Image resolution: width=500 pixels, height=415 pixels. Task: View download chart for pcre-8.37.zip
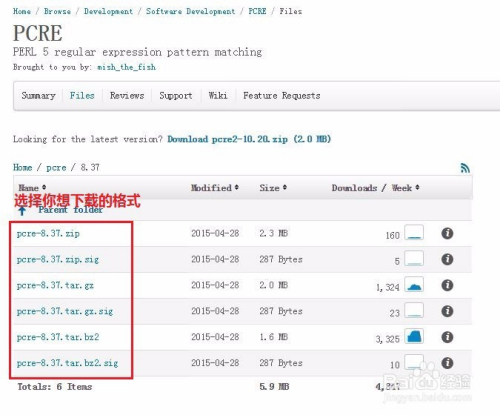pyautogui.click(x=414, y=232)
